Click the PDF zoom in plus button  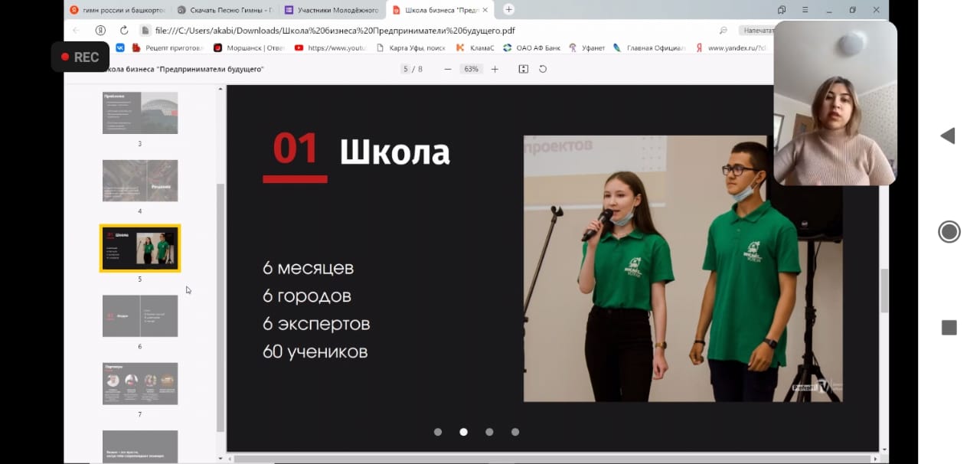495,69
